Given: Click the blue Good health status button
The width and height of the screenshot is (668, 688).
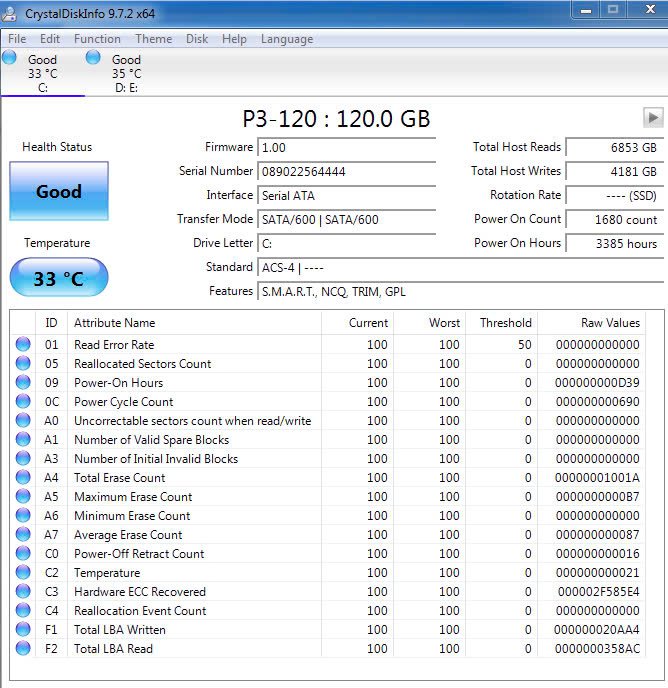Looking at the screenshot, I should [58, 192].
